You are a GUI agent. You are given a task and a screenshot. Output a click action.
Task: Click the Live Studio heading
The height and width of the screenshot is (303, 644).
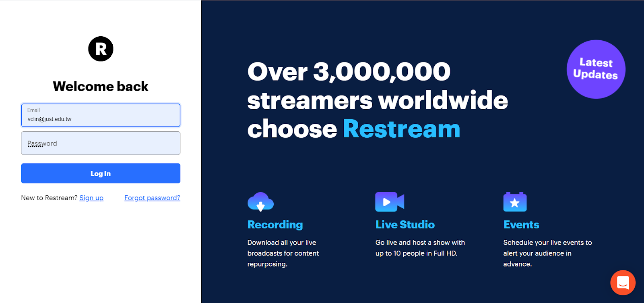click(x=405, y=225)
